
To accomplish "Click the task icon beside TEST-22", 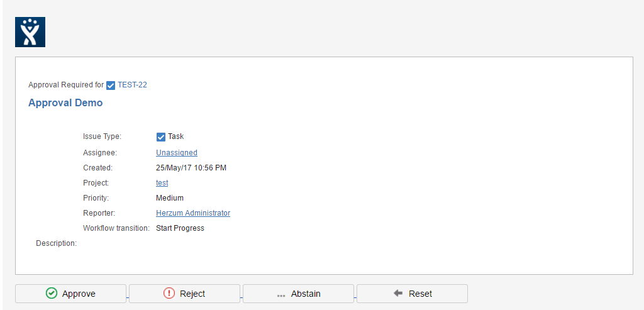I will (111, 86).
